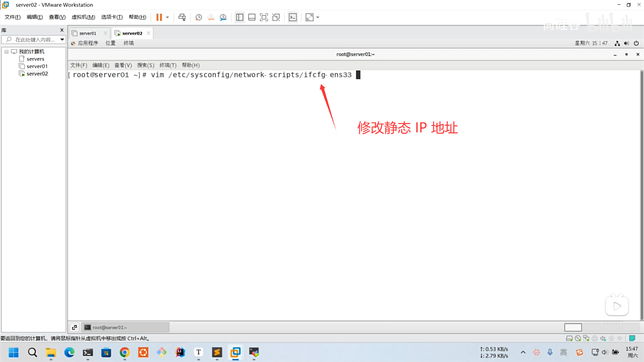Open the snapshot manager
This screenshot has width=644, height=362.
pyautogui.click(x=223, y=17)
